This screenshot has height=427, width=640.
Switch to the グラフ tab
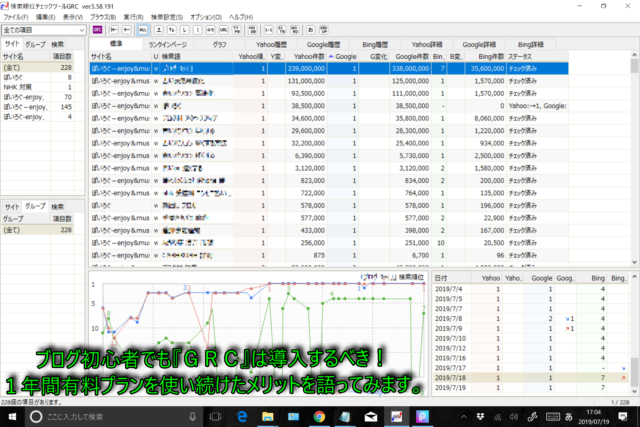[x=220, y=44]
